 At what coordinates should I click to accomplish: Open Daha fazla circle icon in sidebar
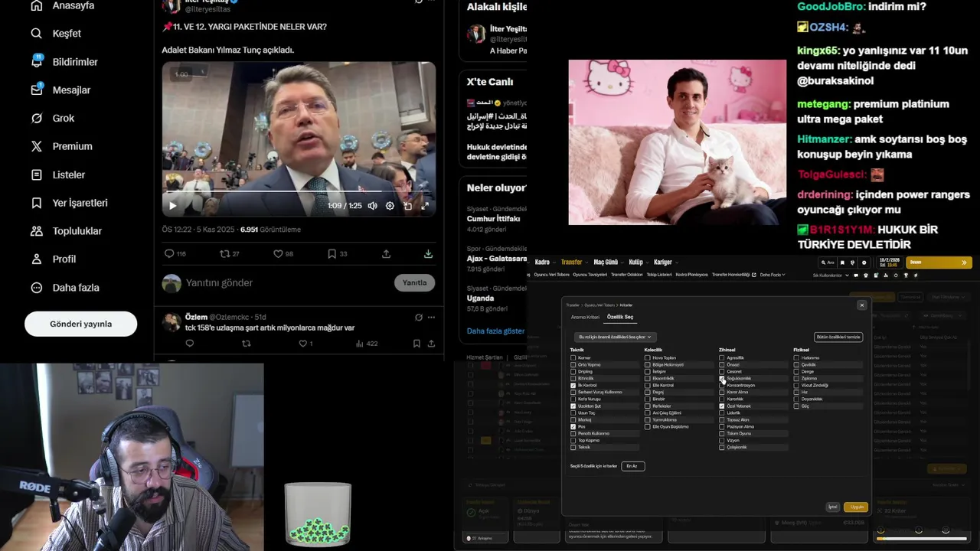tap(36, 288)
